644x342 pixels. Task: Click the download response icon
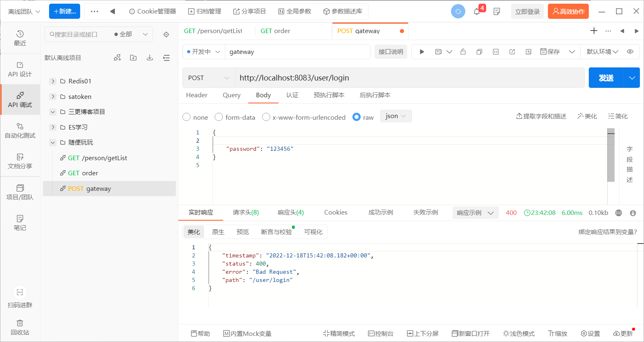pyautogui.click(x=633, y=213)
